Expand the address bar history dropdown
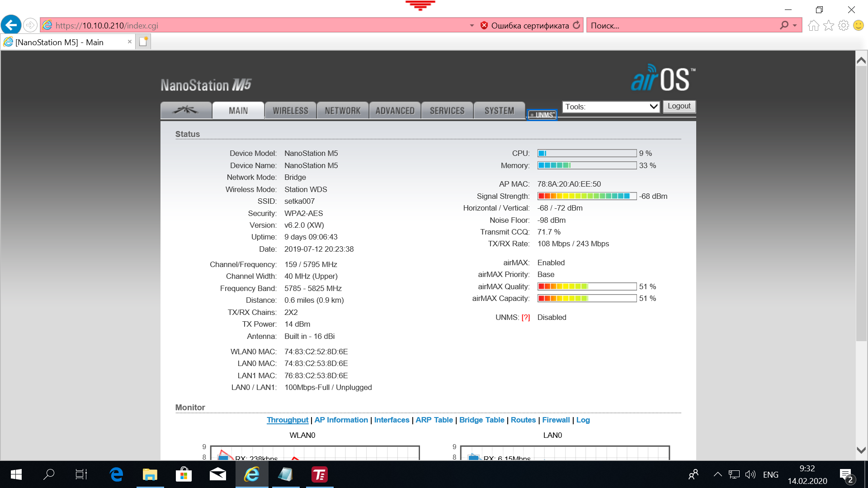The height and width of the screenshot is (488, 868). pos(472,26)
